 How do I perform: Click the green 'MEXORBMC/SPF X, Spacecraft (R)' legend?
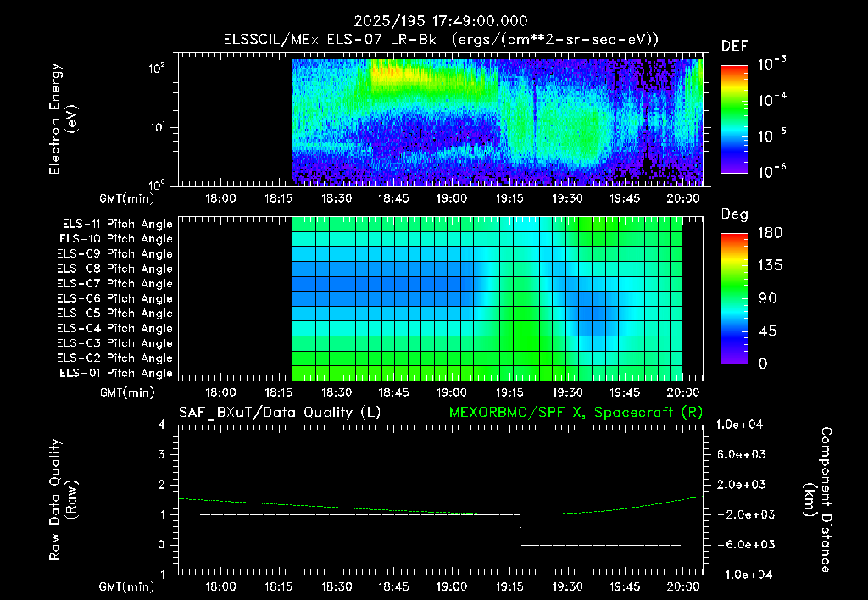[x=576, y=413]
